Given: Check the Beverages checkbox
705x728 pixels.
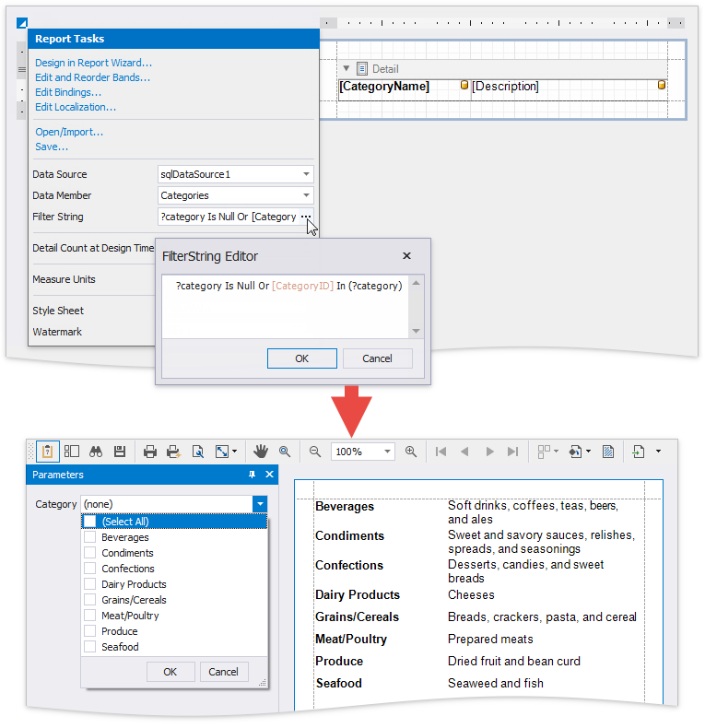Looking at the screenshot, I should coord(90,537).
